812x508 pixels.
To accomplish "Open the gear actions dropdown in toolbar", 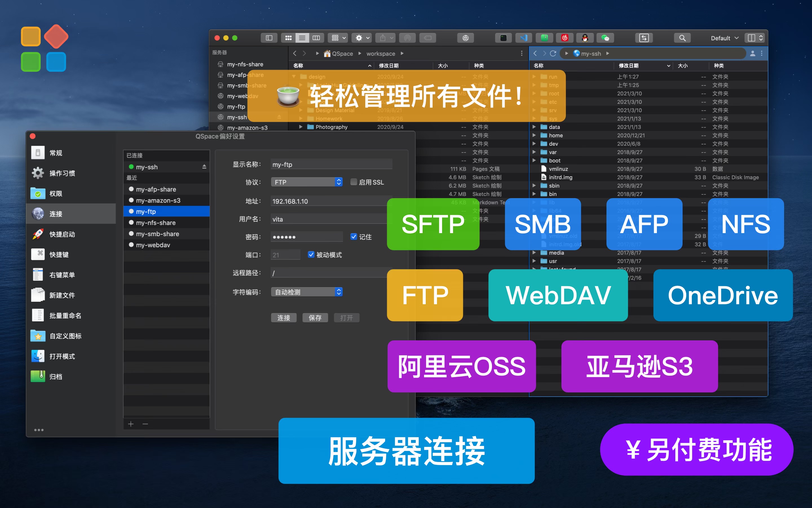I will click(x=362, y=38).
